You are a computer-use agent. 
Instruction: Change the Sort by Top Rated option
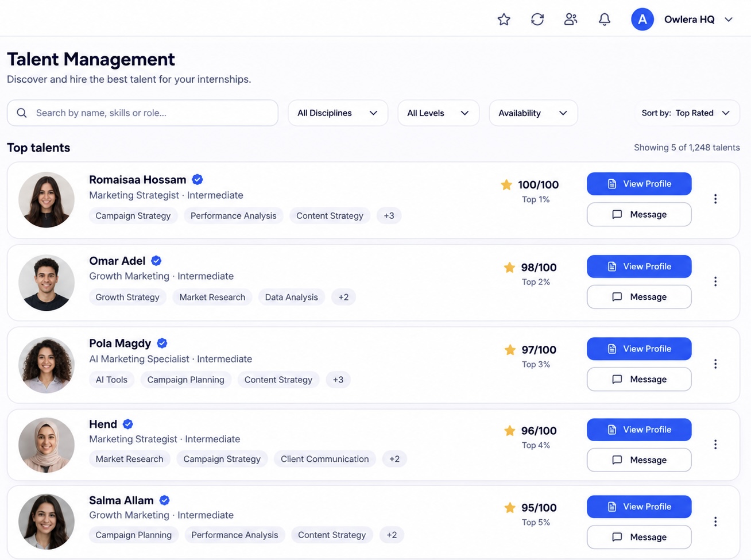[686, 113]
